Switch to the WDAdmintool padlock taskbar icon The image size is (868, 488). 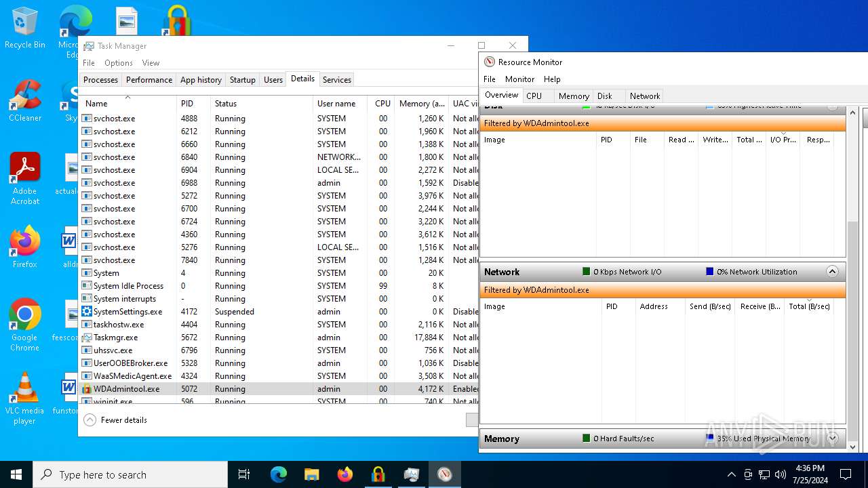(378, 474)
